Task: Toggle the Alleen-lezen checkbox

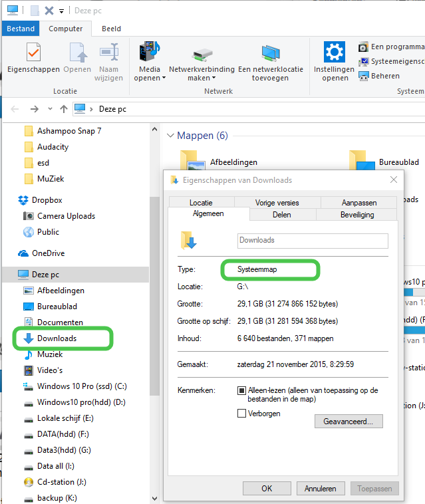Action: coord(242,390)
